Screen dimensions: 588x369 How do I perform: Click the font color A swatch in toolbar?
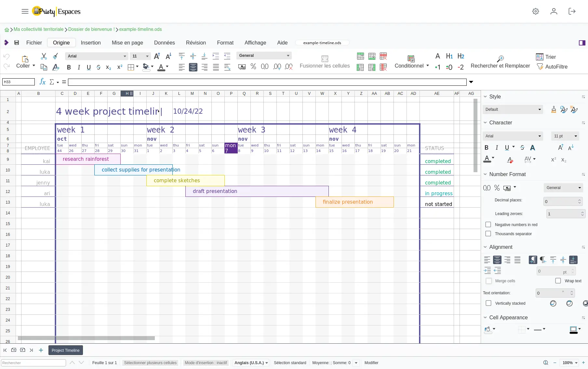[161, 68]
